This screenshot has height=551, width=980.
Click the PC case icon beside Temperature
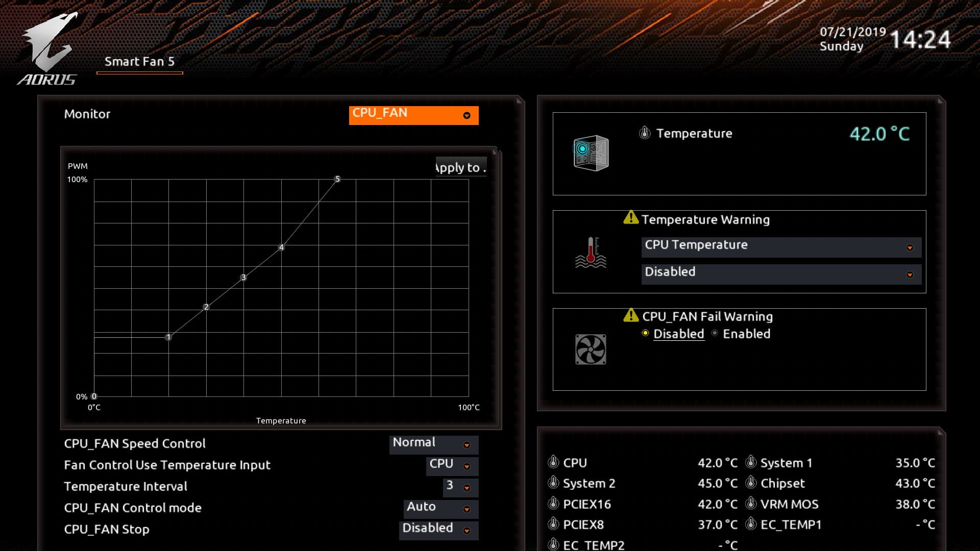click(x=591, y=153)
